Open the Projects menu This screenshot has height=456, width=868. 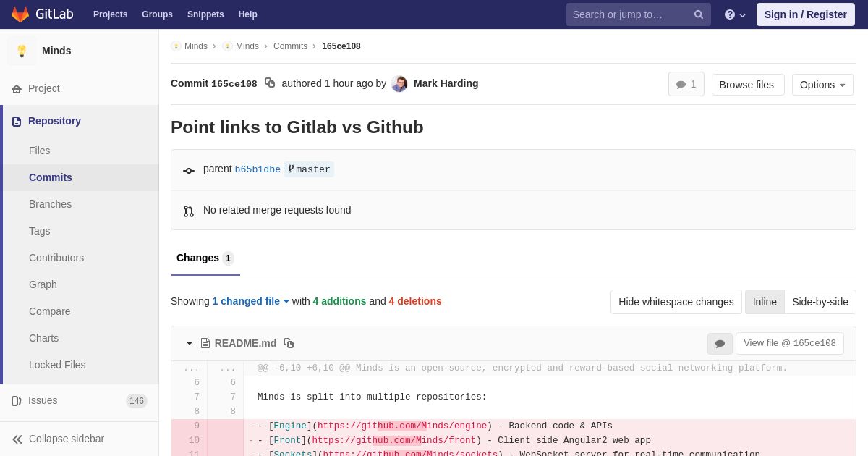[110, 14]
